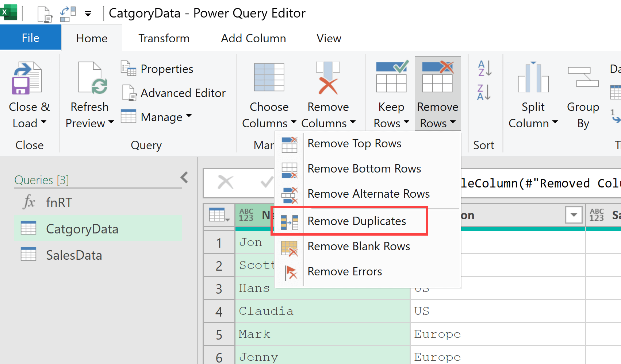Select the fnRT query
The height and width of the screenshot is (364, 621).
[x=98, y=202]
